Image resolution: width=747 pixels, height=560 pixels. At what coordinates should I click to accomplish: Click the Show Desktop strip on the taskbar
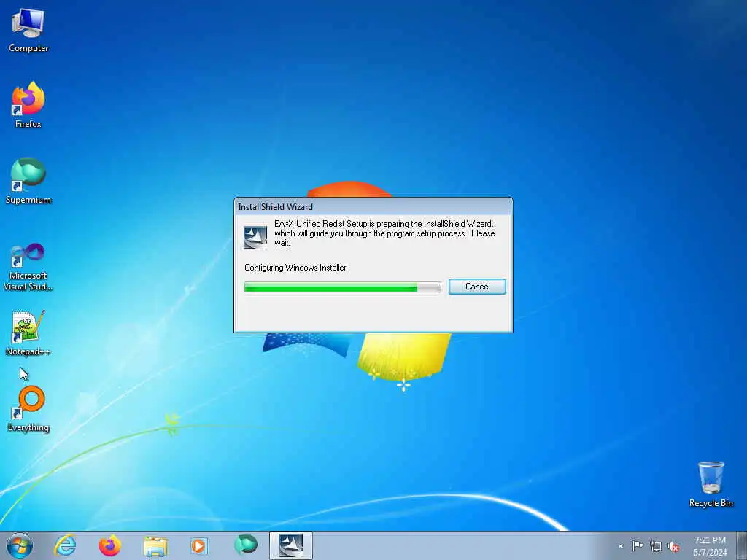[741, 545]
